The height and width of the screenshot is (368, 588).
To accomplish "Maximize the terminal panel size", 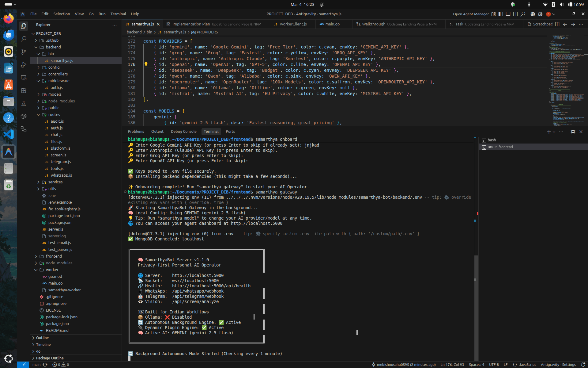I will (x=572, y=132).
